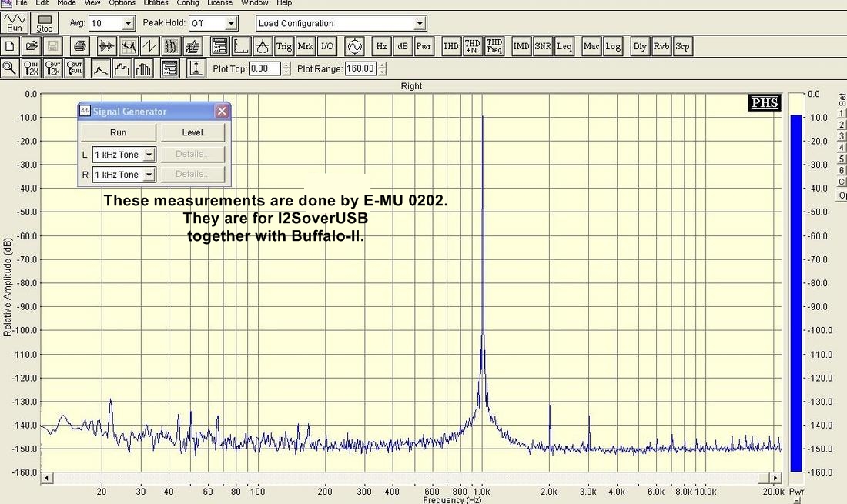Open the Config menu
The width and height of the screenshot is (847, 504).
click(188, 3)
